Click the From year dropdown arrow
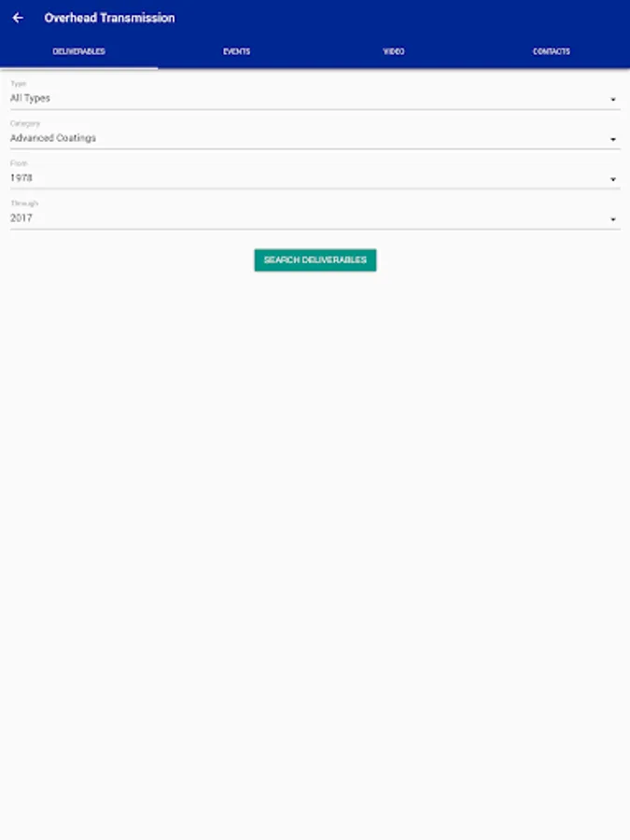Screen dimensions: 630x840 [x=613, y=179]
